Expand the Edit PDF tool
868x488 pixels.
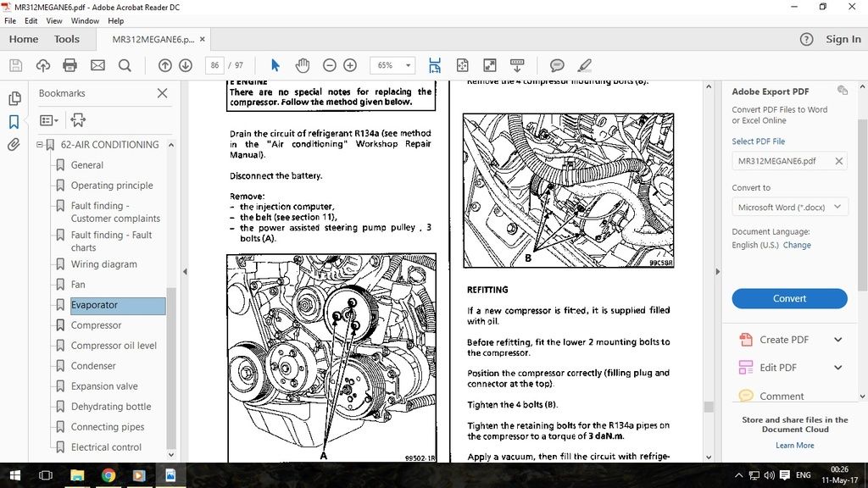[838, 368]
